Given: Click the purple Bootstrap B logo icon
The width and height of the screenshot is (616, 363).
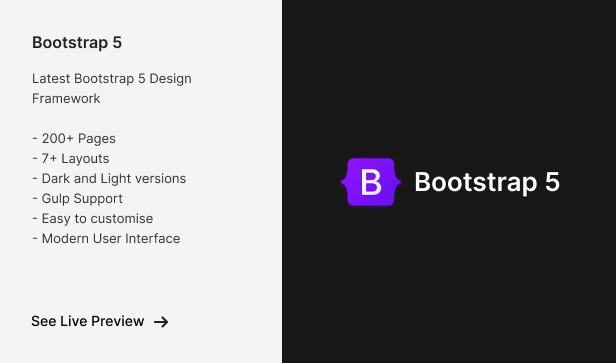Looking at the screenshot, I should tap(371, 182).
